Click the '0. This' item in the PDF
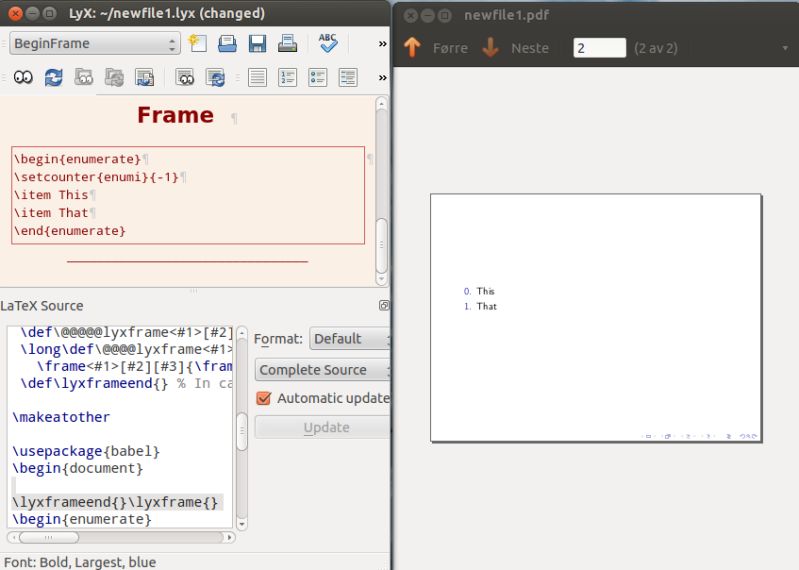This screenshot has width=799, height=570. coord(479,291)
